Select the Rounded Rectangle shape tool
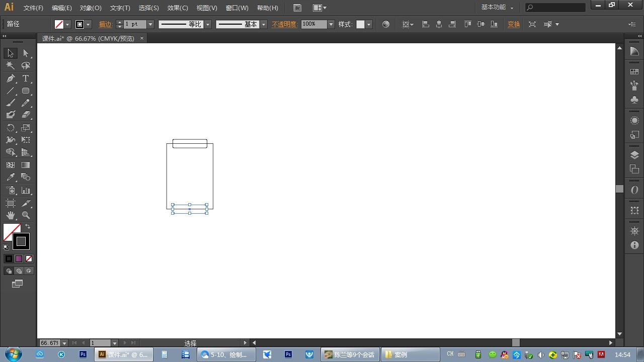644x362 pixels. pyautogui.click(x=26, y=91)
